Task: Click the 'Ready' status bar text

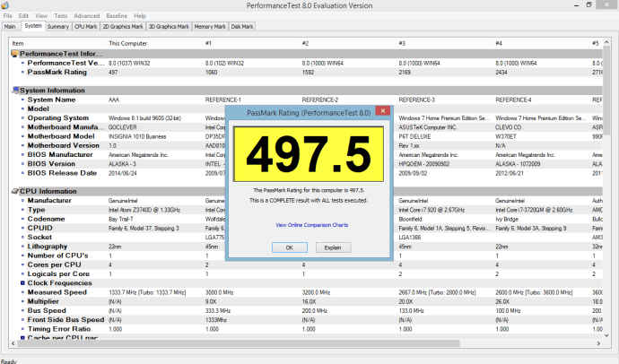Action: click(9, 361)
